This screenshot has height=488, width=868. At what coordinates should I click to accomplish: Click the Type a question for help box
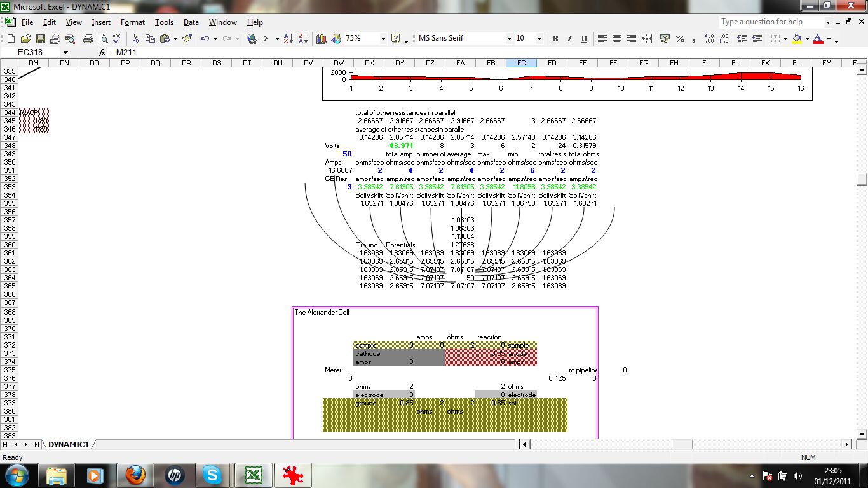tap(769, 22)
